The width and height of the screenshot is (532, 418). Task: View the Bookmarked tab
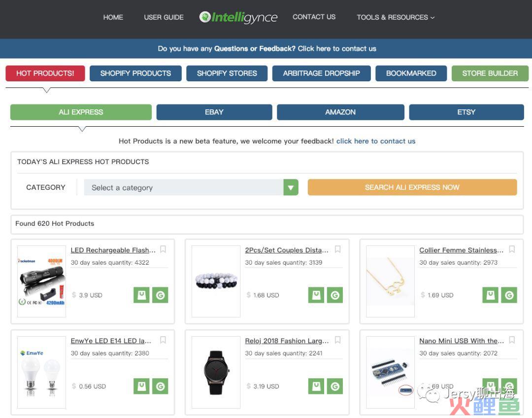[x=411, y=73]
